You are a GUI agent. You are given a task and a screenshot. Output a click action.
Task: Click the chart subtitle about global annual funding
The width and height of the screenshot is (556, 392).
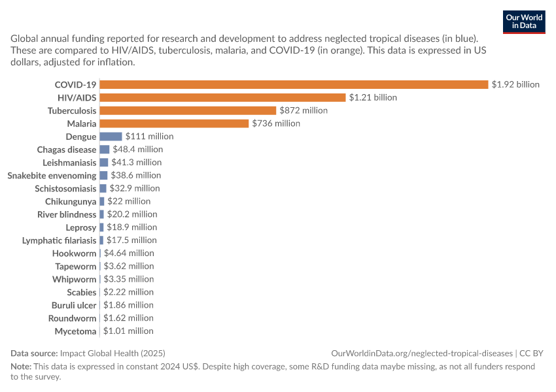[x=248, y=50]
